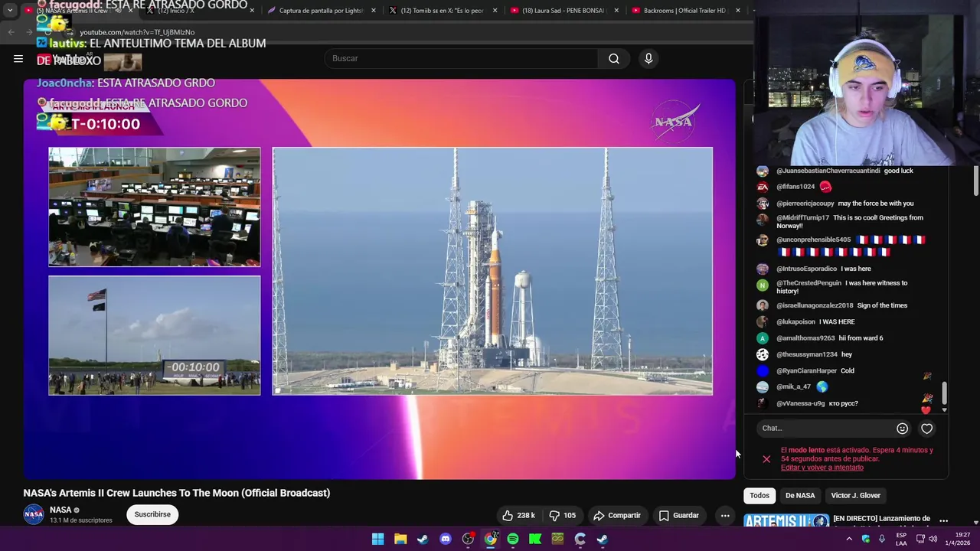The height and width of the screenshot is (551, 980).
Task: Click Editar y volver a intentarlo link
Action: click(x=822, y=468)
